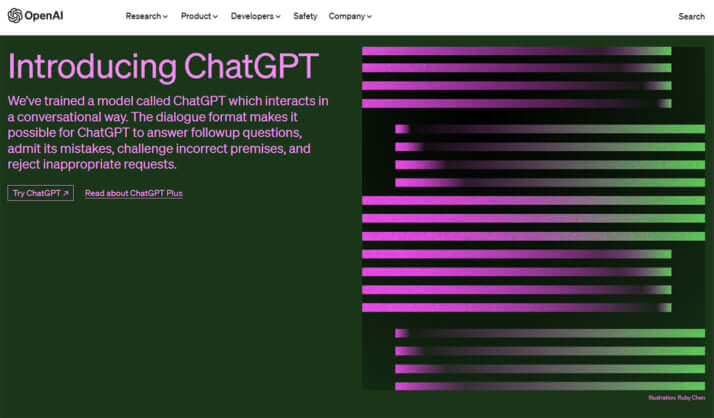Click the illustration credit caption text
The image size is (714, 418).
pos(677,398)
